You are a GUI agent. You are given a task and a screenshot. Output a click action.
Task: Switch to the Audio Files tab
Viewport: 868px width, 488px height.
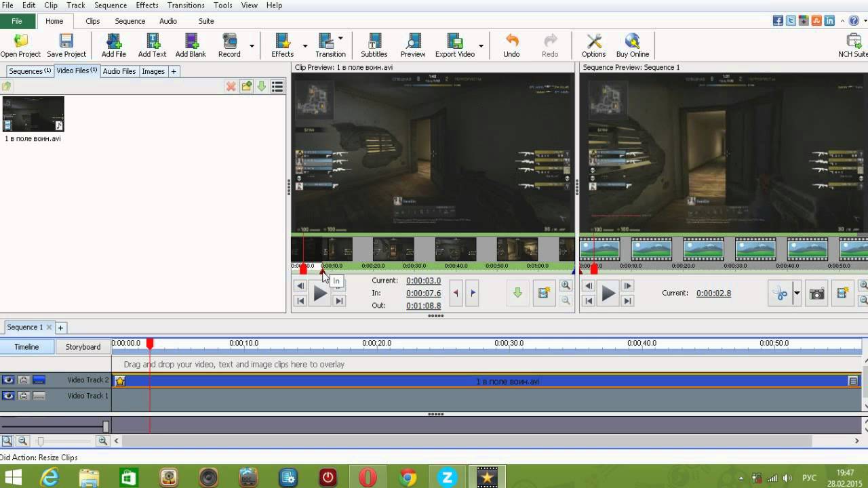(x=119, y=71)
